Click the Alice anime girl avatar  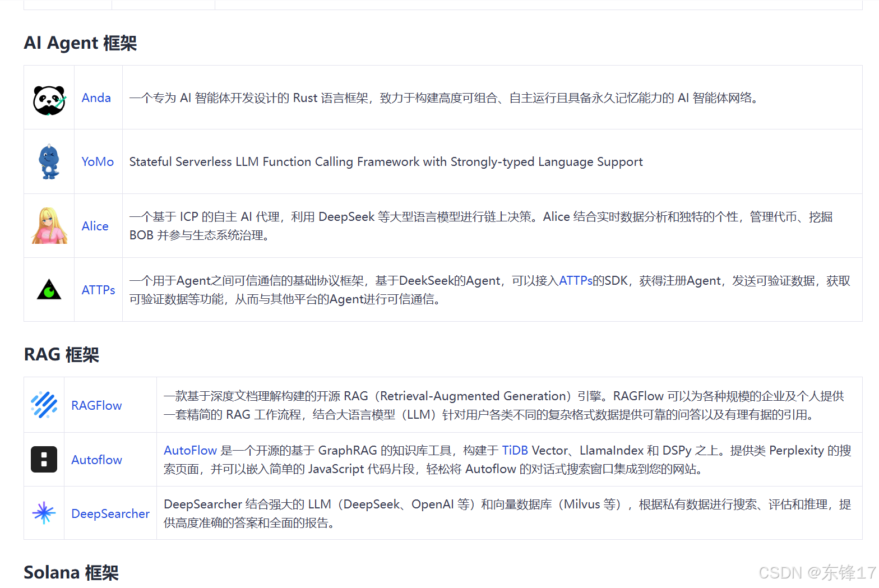(x=49, y=226)
